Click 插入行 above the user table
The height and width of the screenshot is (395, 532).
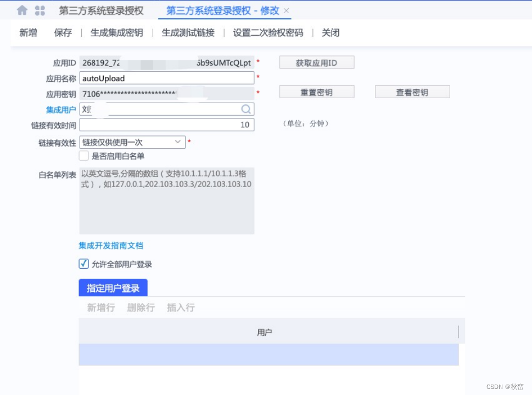pyautogui.click(x=181, y=308)
